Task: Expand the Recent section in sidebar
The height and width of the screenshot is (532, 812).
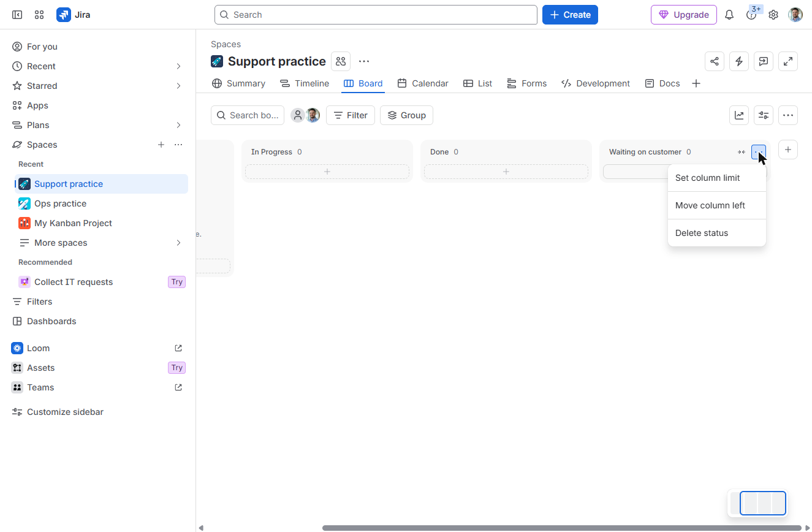Action: pos(178,66)
